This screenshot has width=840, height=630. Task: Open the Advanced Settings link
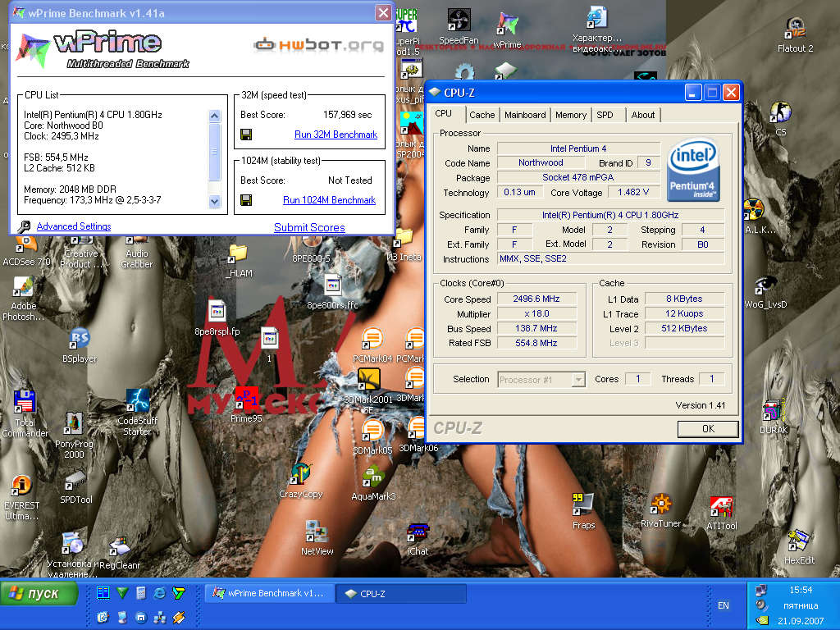pos(74,226)
